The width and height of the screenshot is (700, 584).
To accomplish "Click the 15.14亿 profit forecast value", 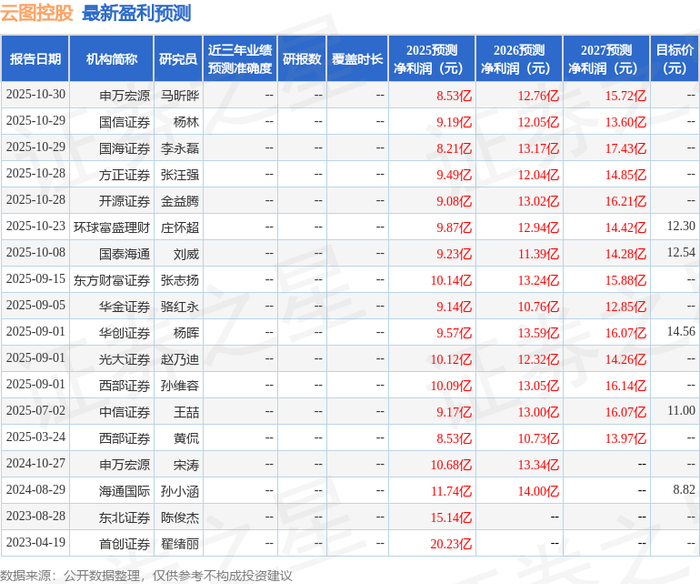I will 451,517.
